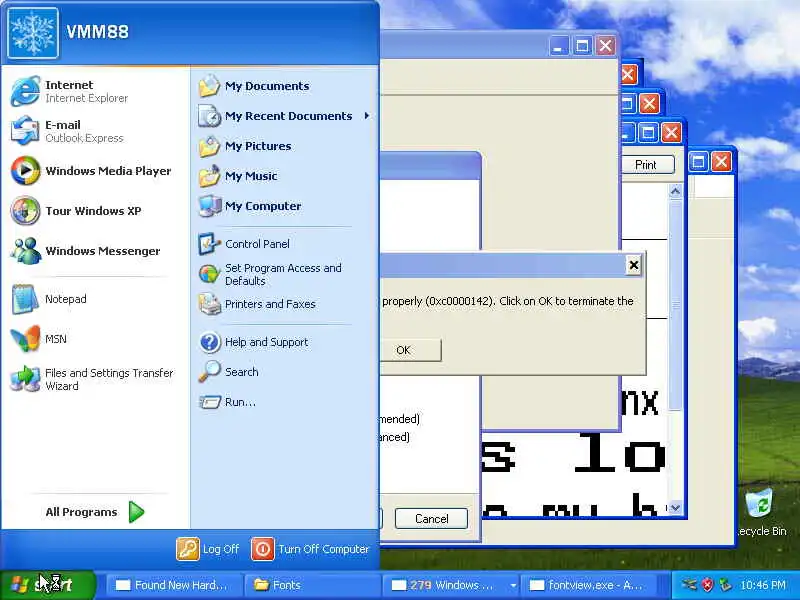This screenshot has height=600, width=800.
Task: Click the font viewer vertical scroll thumb
Action: tap(675, 305)
